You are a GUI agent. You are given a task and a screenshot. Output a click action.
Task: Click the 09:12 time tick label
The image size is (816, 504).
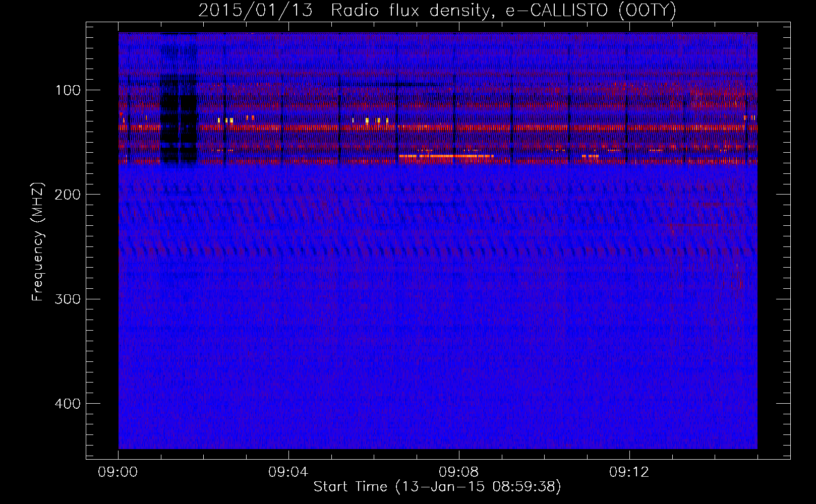(629, 472)
